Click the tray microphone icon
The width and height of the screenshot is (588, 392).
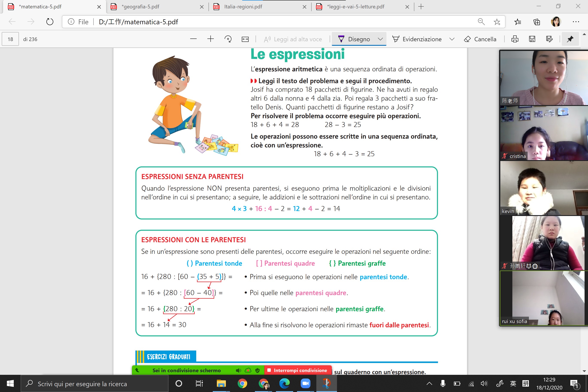(x=443, y=383)
